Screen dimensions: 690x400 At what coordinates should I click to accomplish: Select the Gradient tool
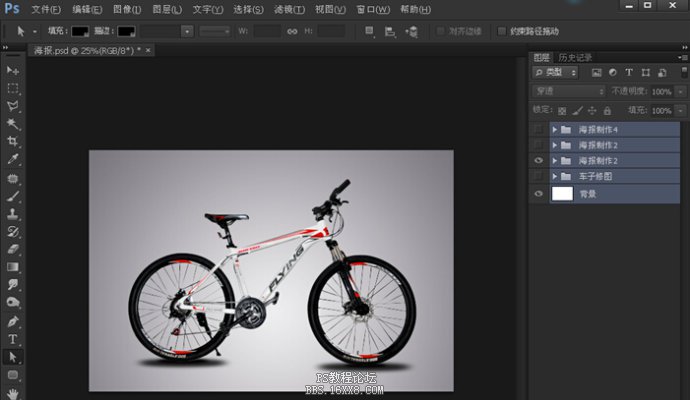13,267
